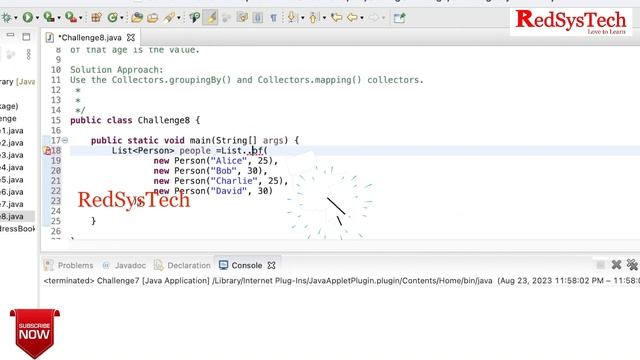Image resolution: width=640 pixels, height=360 pixels.
Task: Click the "David" string on line 22
Action: point(229,191)
